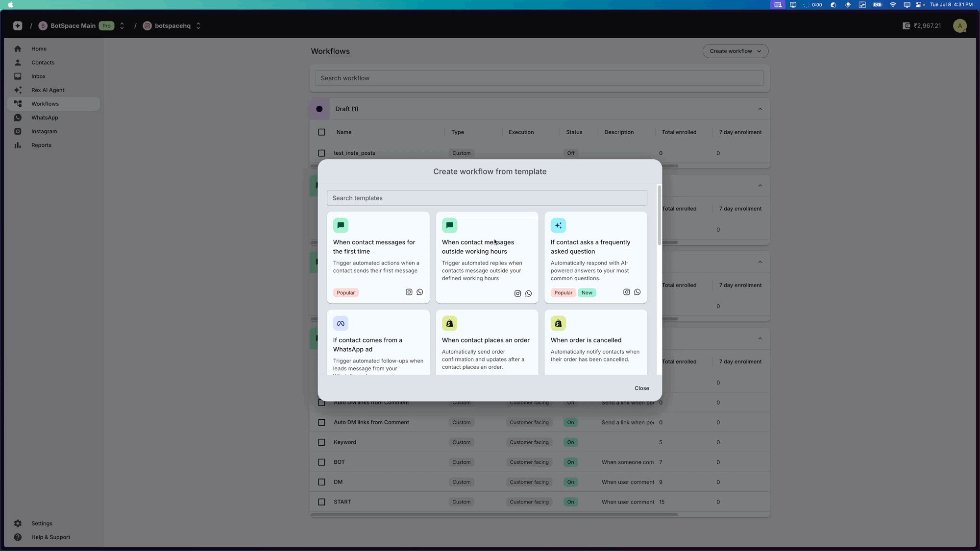980x551 pixels.
Task: Click chat icon on first-time message template
Action: pyautogui.click(x=341, y=225)
